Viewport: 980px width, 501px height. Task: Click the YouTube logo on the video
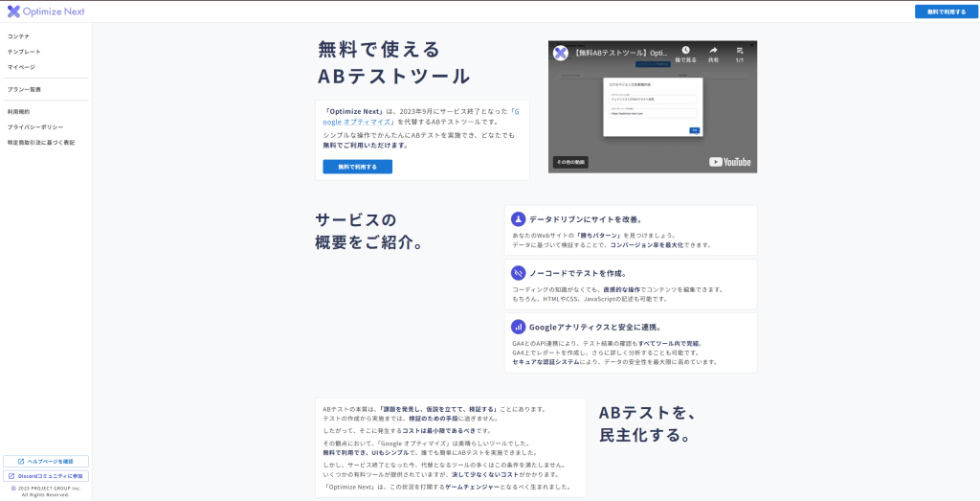(x=730, y=162)
